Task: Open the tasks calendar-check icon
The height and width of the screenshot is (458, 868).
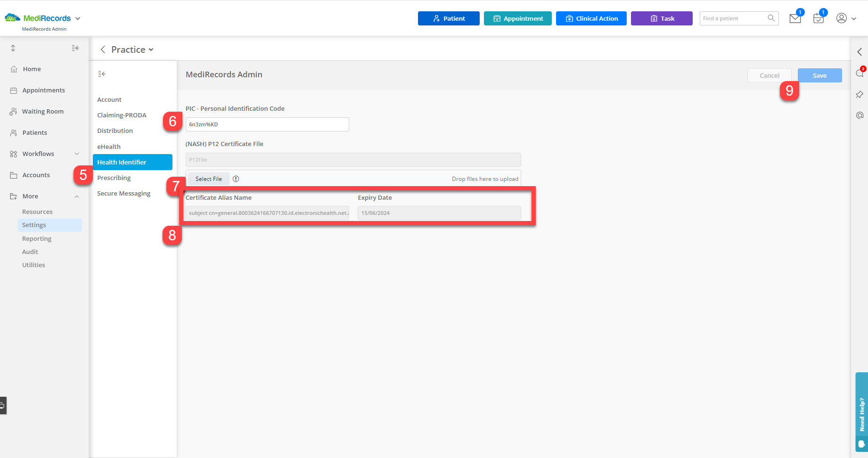Action: click(x=819, y=18)
